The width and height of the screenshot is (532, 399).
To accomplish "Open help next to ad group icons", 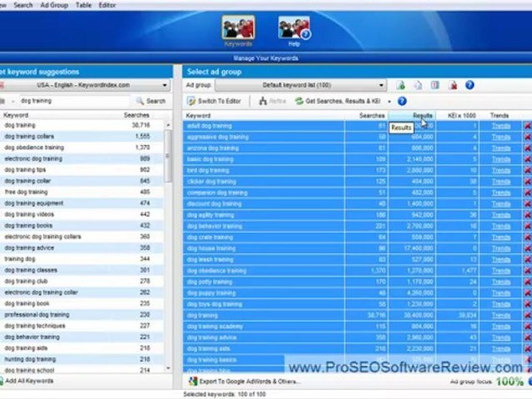I will 470,85.
